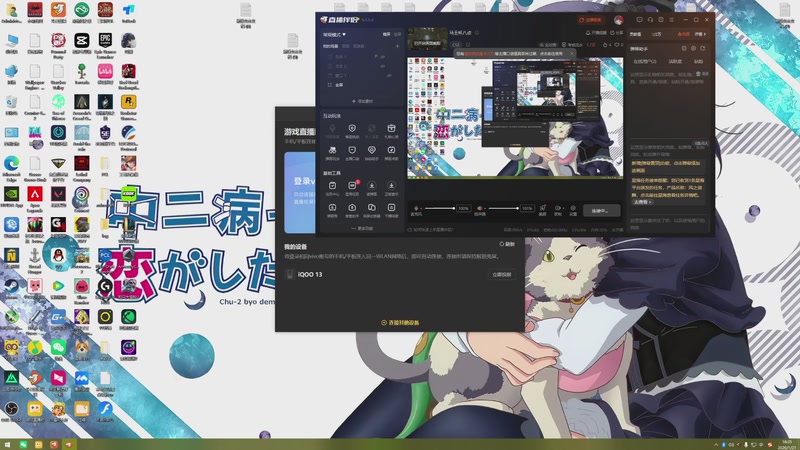This screenshot has height=450, width=800.
Task: Open the hamburger menu in title bar
Action: [x=671, y=19]
